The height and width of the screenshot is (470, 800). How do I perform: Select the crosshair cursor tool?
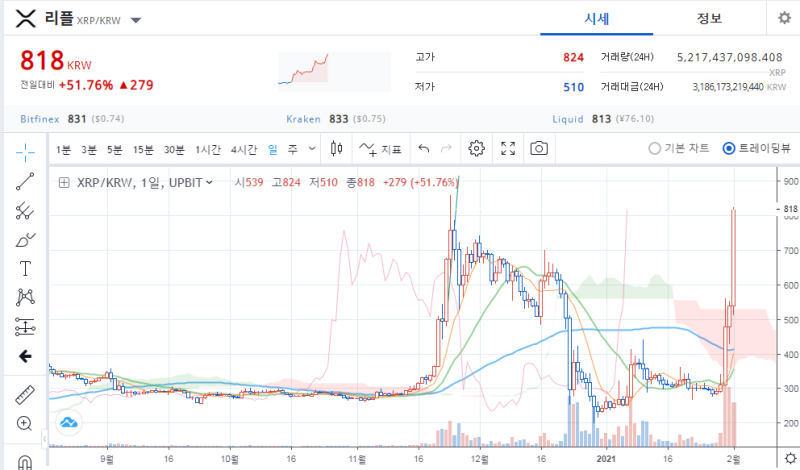[25, 152]
